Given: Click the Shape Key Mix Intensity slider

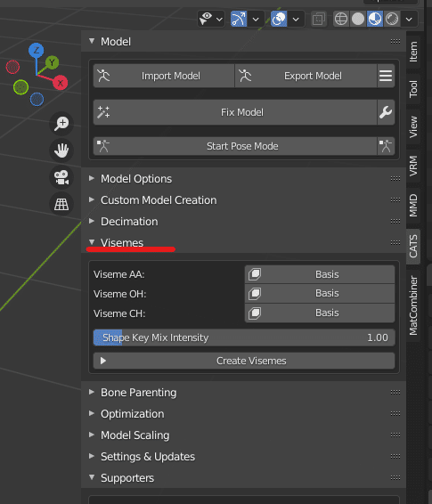Looking at the screenshot, I should pyautogui.click(x=244, y=337).
